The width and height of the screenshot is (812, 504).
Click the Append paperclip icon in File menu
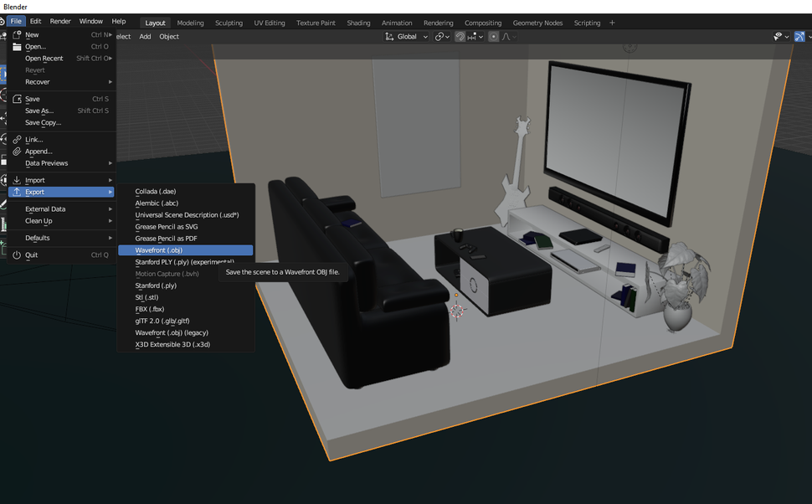(18, 151)
